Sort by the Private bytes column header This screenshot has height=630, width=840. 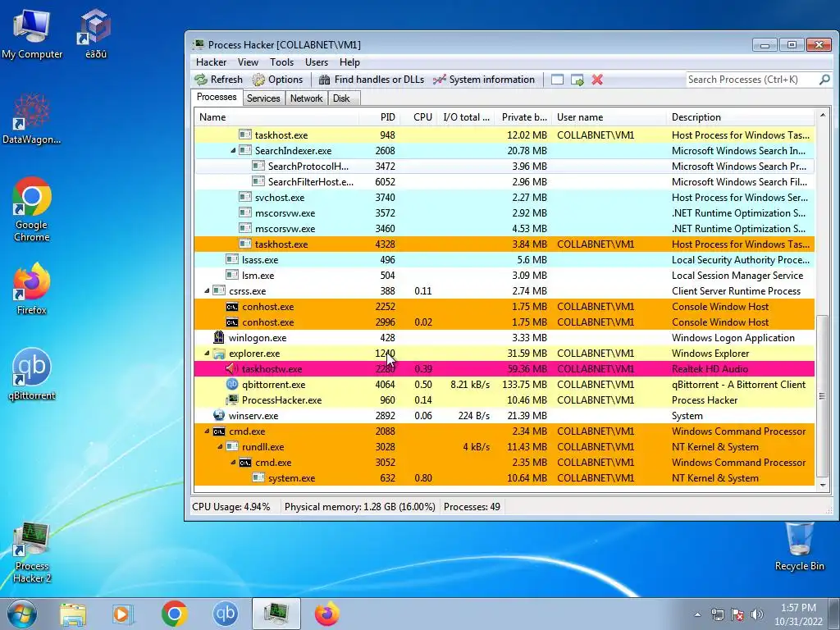tap(523, 117)
